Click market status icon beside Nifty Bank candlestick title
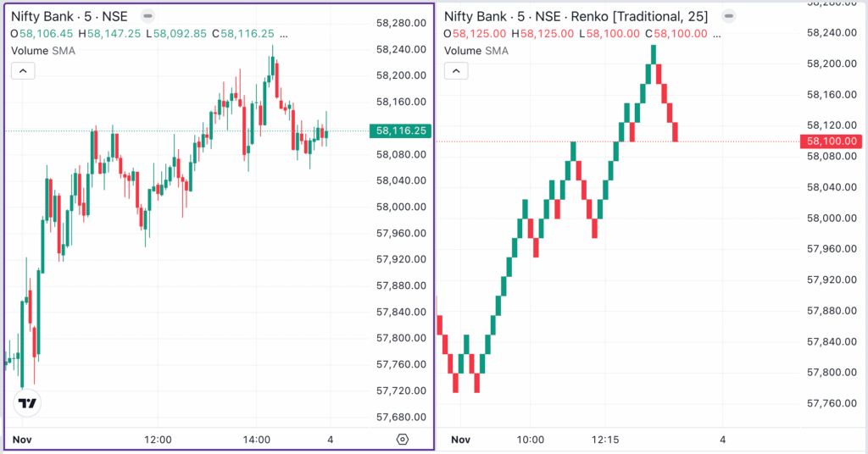The height and width of the screenshot is (454, 868). click(147, 16)
